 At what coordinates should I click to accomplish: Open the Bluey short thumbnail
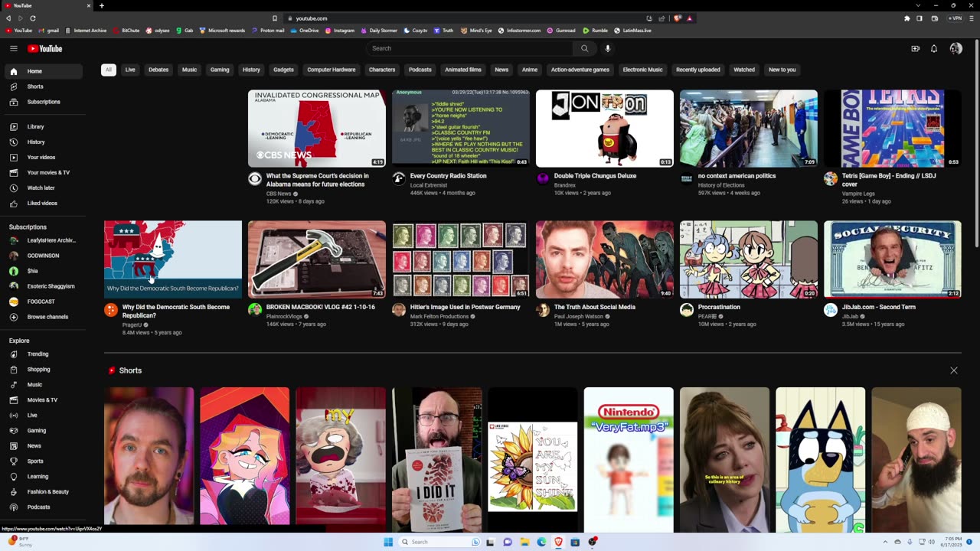[x=820, y=460]
